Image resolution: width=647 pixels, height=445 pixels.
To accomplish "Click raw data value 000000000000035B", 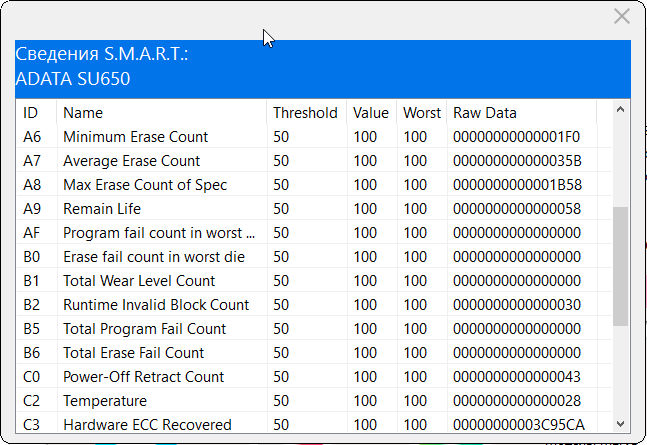I will pyautogui.click(x=517, y=161).
